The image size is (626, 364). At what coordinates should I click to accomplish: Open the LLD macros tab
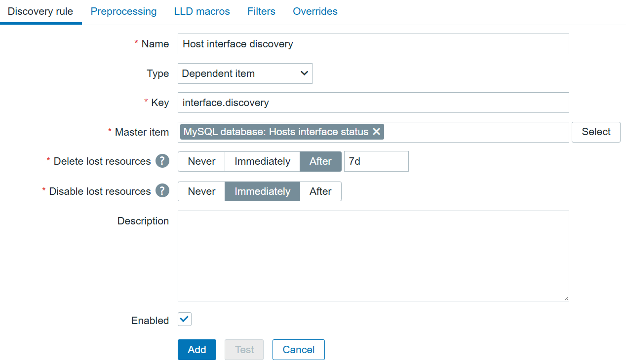[x=202, y=11]
